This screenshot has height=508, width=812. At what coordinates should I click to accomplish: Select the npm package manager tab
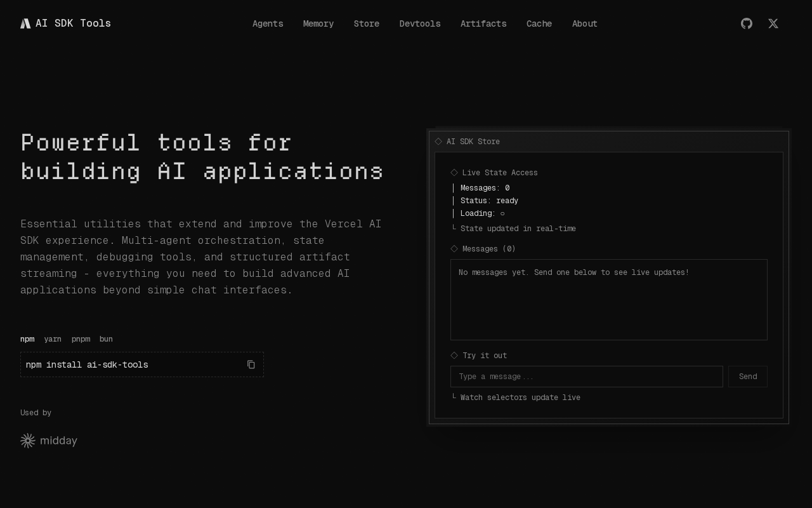click(x=27, y=339)
